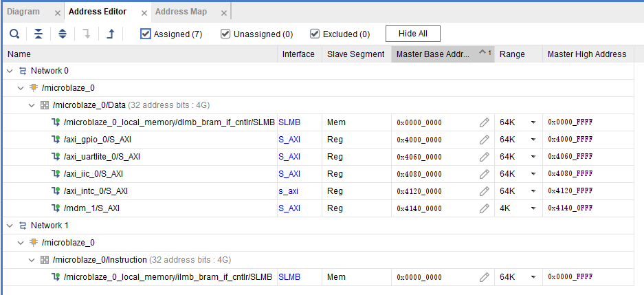Switch to the Diagram tab
This screenshot has width=644, height=295.
23,12
